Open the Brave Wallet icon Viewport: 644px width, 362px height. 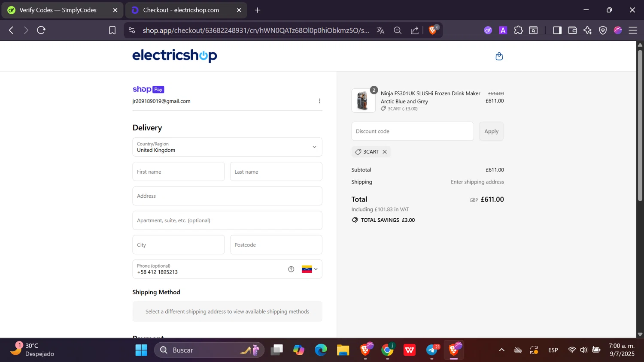pyautogui.click(x=572, y=30)
